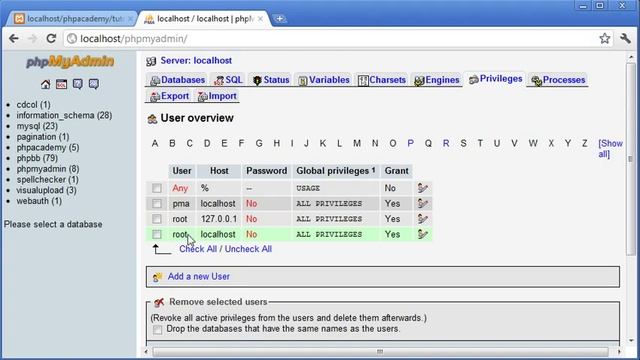Image resolution: width=640 pixels, height=360 pixels.
Task: Click the browser Forward arrow
Action: tap(33, 38)
